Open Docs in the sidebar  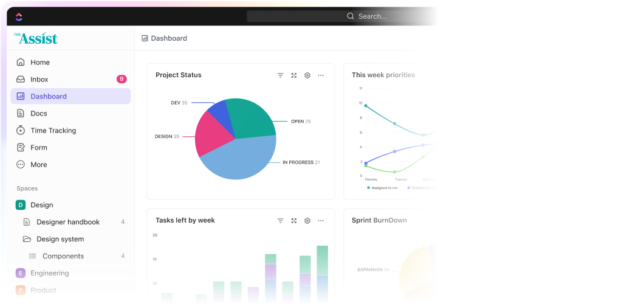70,113
